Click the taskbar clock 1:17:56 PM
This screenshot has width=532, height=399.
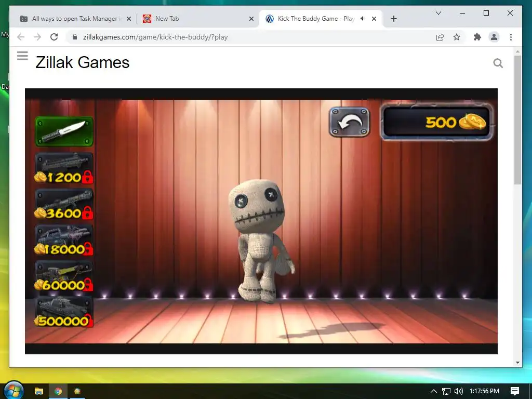tap(485, 391)
